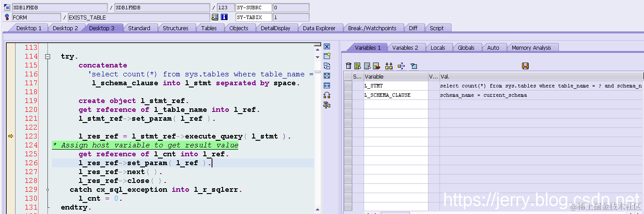The height and width of the screenshot is (214, 644).
Task: Click the delete row icon with red bar
Action: [376, 66]
